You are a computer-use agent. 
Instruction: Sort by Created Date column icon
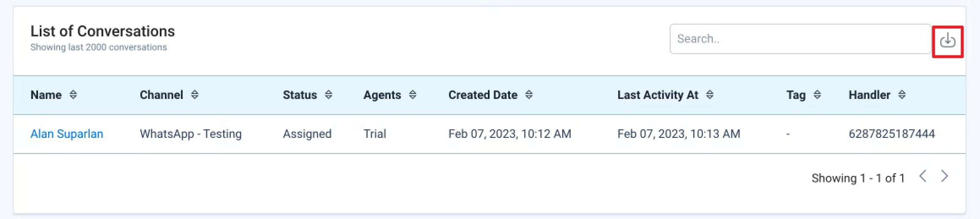point(529,95)
